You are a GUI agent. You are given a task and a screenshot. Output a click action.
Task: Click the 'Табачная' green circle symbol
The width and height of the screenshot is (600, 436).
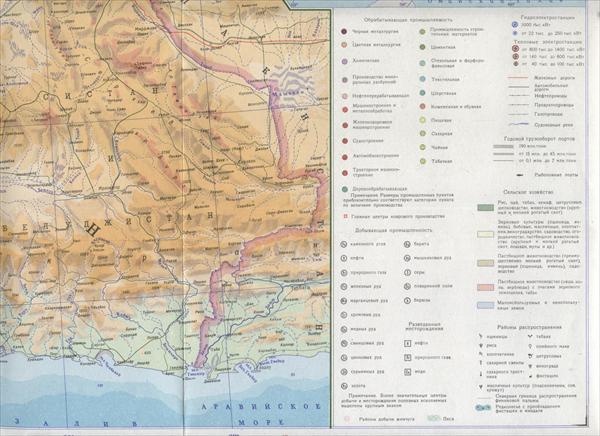pos(422,161)
